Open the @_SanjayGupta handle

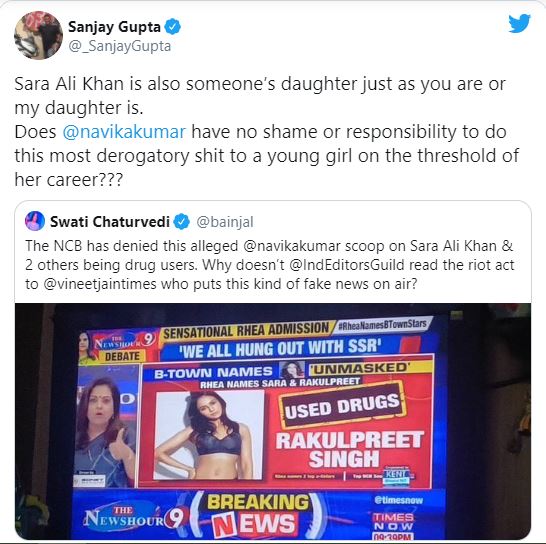click(x=119, y=46)
